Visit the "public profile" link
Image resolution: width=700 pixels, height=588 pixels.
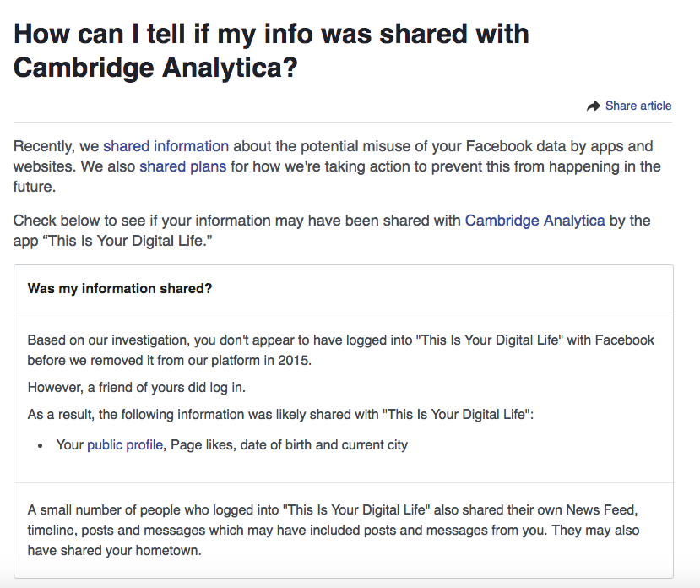[125, 444]
